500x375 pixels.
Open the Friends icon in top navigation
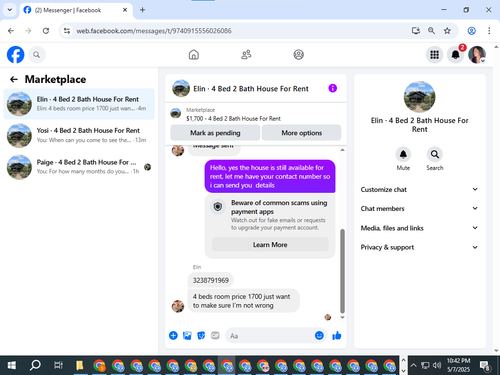(246, 55)
